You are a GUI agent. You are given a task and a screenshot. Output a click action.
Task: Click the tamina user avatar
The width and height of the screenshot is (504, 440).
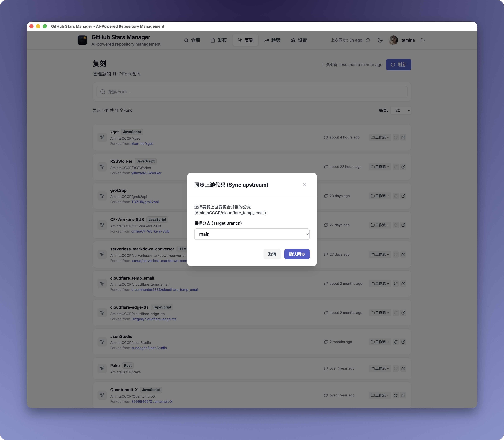click(393, 40)
